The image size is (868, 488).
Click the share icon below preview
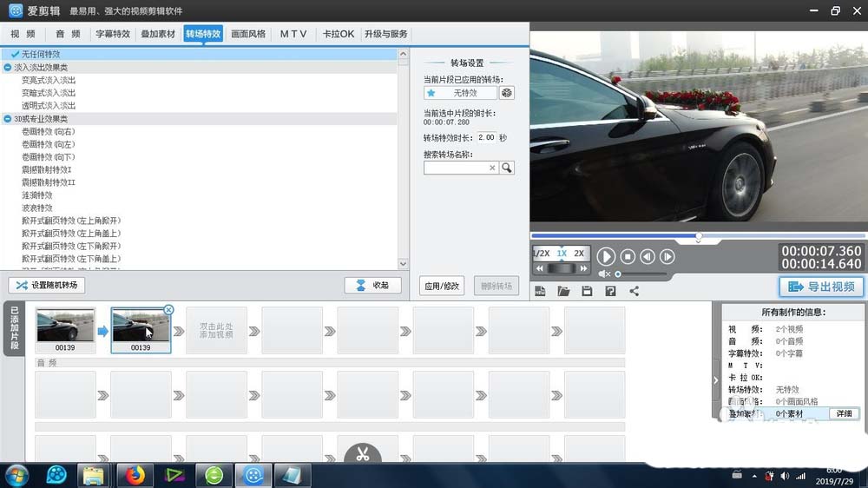tap(634, 292)
